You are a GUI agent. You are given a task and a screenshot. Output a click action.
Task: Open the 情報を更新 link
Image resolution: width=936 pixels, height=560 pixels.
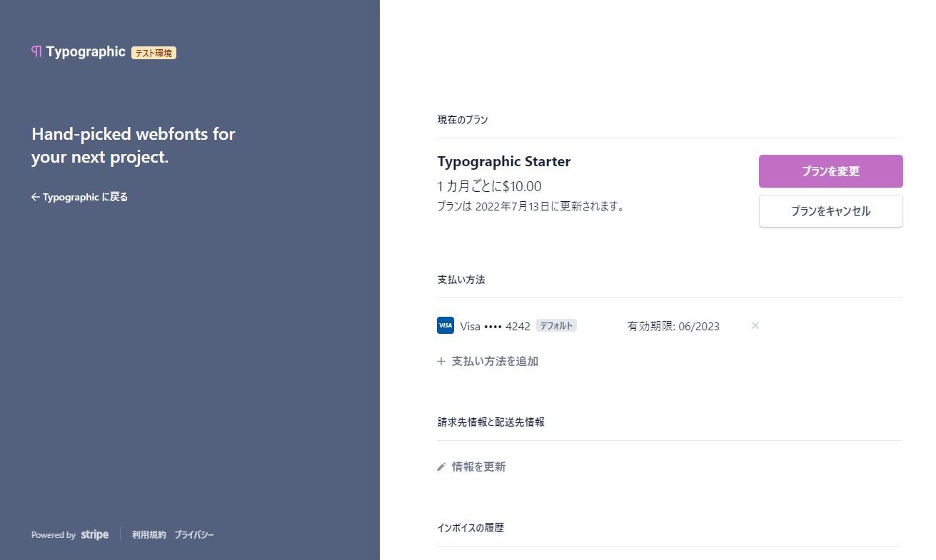point(471,467)
